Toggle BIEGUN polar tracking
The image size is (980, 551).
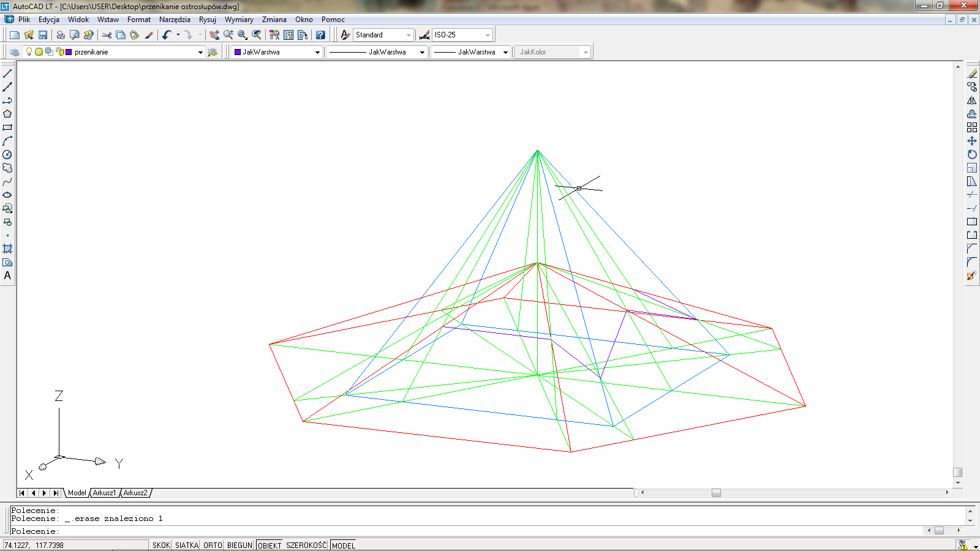239,545
